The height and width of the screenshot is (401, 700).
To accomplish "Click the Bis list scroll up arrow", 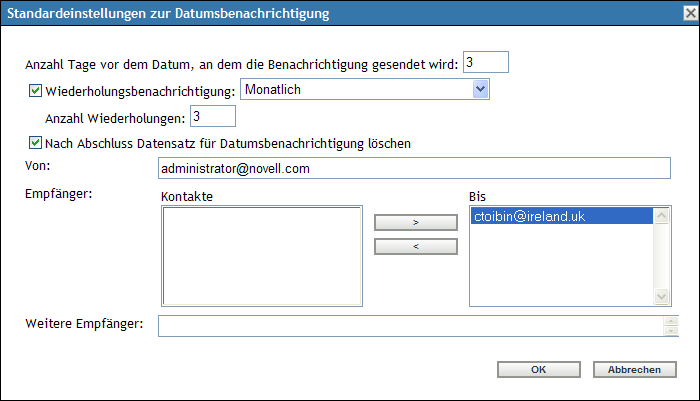I will [661, 216].
